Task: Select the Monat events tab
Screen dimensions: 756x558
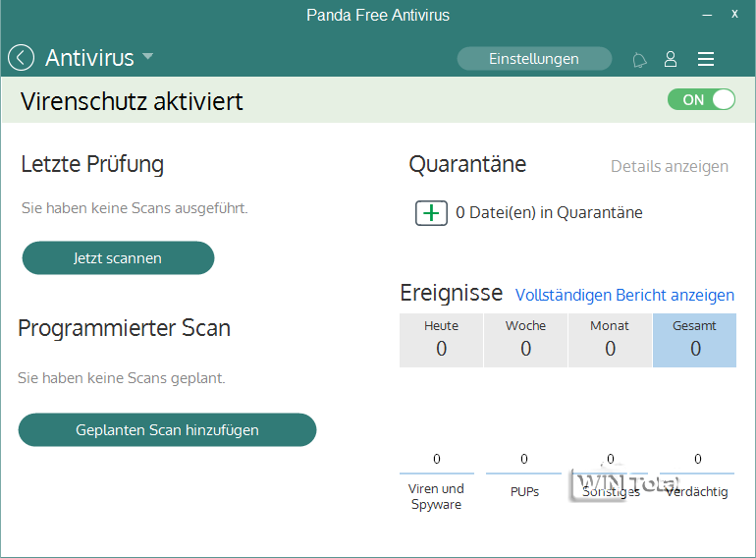Action: (x=610, y=340)
